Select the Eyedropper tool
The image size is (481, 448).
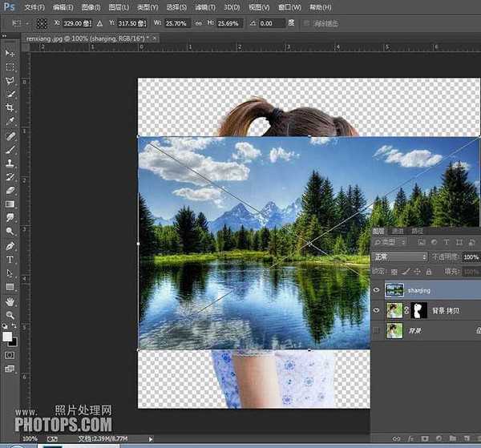point(10,121)
